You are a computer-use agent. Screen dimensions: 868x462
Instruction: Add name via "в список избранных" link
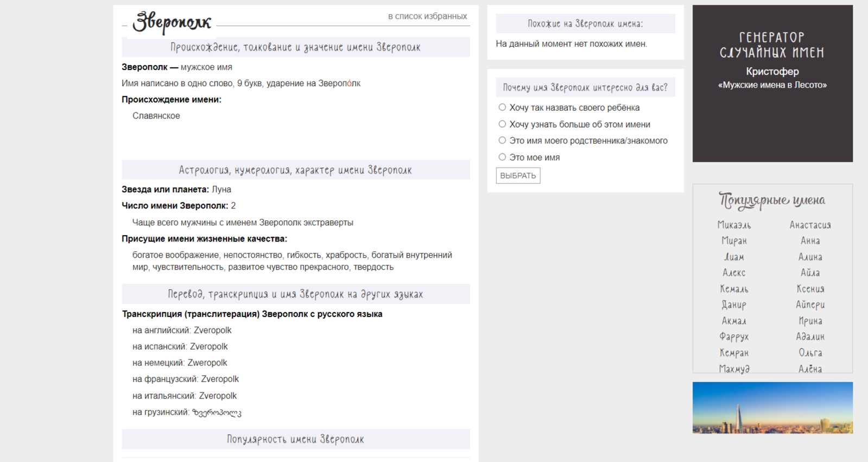tap(427, 16)
